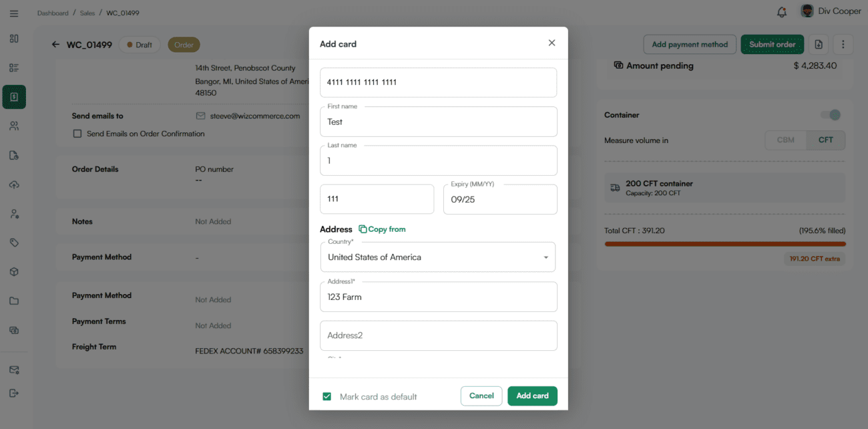Click the Address2 input field

(x=438, y=335)
